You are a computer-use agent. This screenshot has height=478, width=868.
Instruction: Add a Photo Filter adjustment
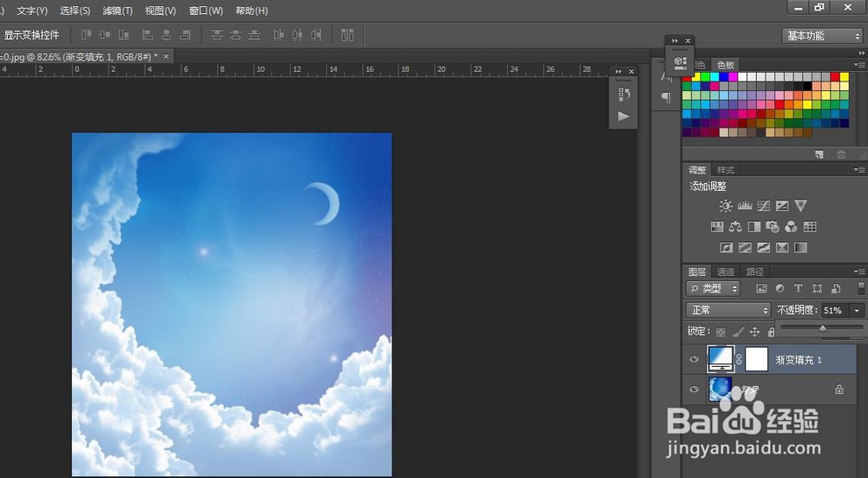point(773,226)
